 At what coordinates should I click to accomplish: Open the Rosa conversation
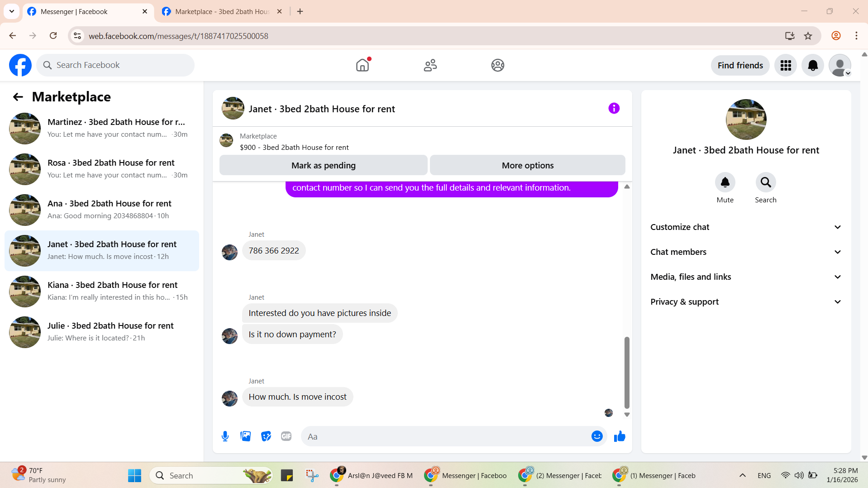click(102, 169)
